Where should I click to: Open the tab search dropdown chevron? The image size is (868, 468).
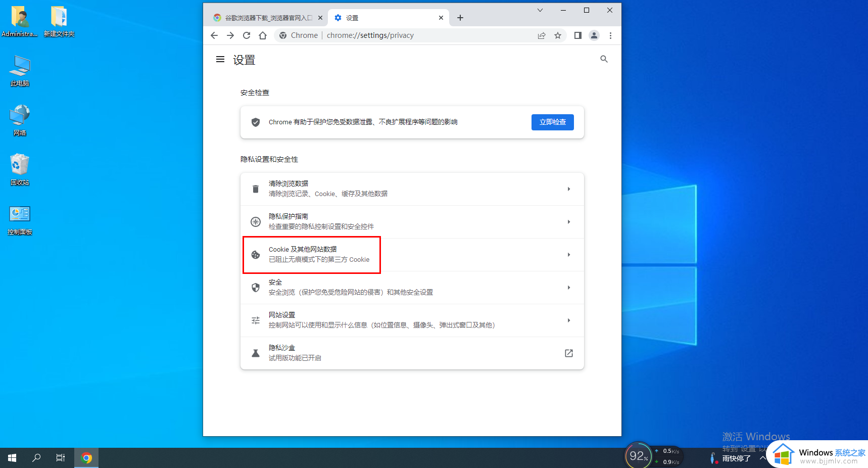(x=540, y=10)
